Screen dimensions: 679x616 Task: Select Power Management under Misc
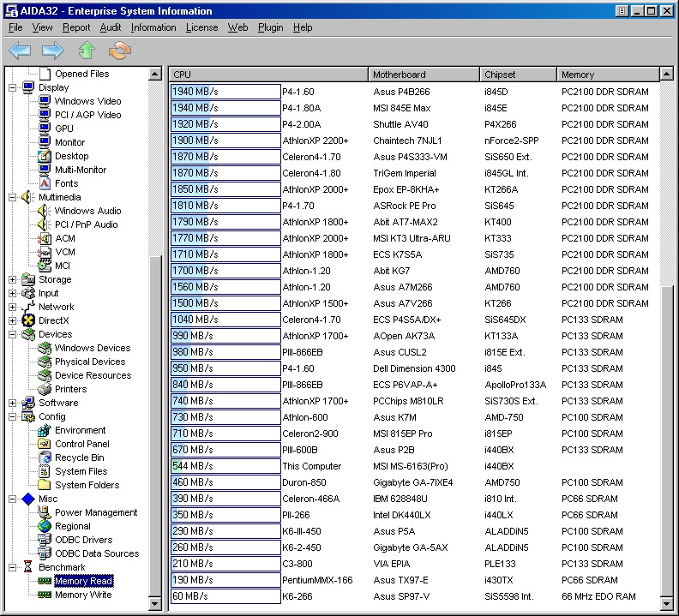pyautogui.click(x=95, y=512)
